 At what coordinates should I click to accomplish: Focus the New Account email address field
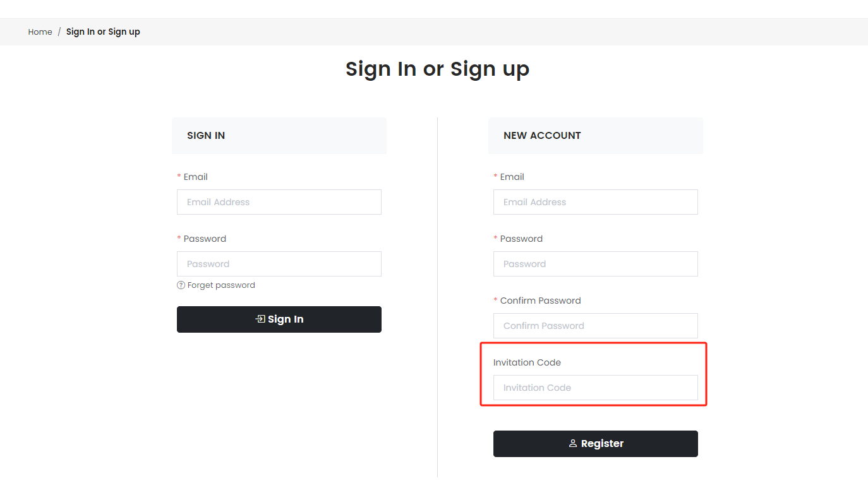(595, 202)
